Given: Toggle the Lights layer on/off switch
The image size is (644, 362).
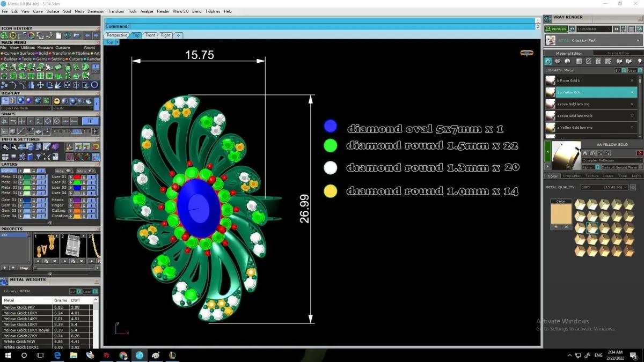Looking at the screenshot, I should pyautogui.click(x=41, y=171).
